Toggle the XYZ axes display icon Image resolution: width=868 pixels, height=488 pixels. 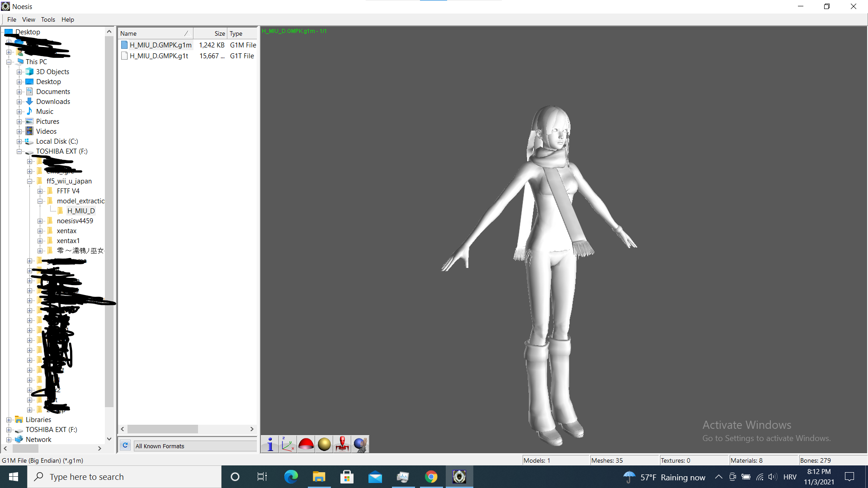288,444
